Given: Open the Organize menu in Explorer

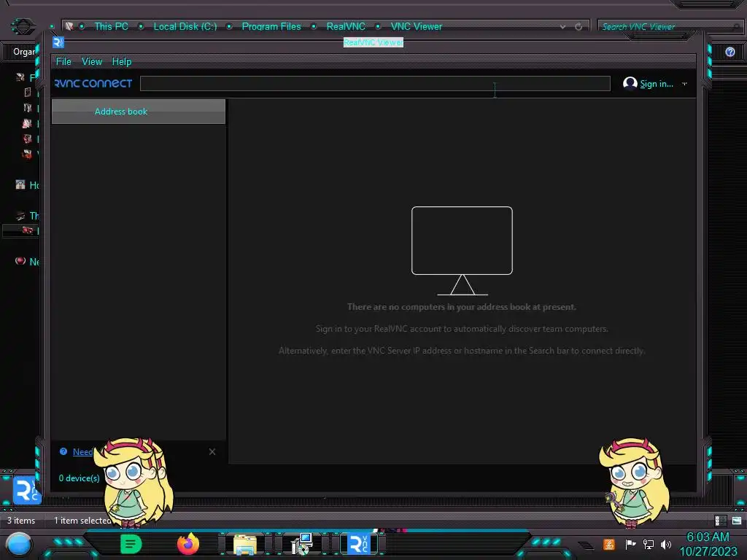Looking at the screenshot, I should tap(23, 52).
